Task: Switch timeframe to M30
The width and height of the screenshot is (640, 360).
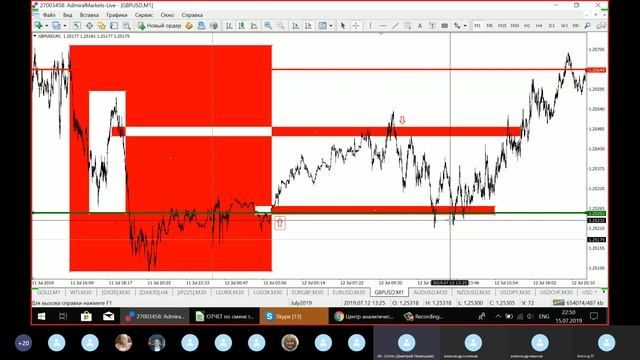Action: coord(515,26)
